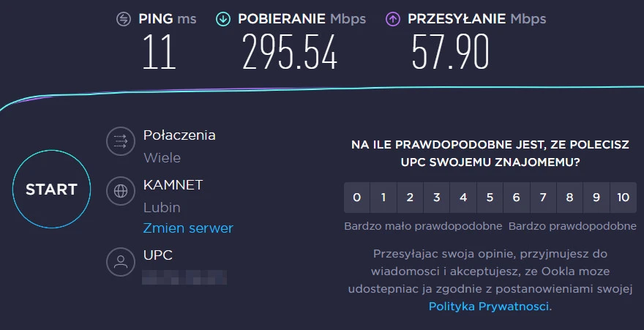
Task: Open the Zmien serwer link
Action: (188, 228)
